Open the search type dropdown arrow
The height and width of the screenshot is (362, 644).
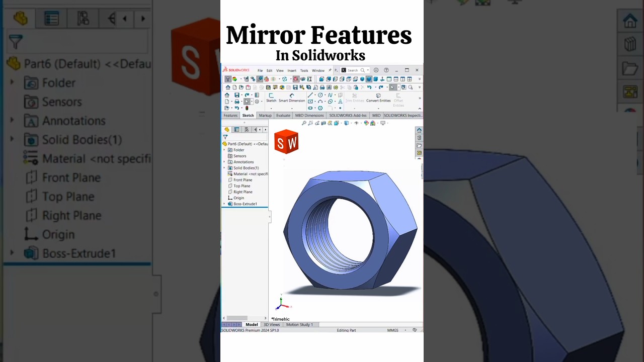pos(368,70)
